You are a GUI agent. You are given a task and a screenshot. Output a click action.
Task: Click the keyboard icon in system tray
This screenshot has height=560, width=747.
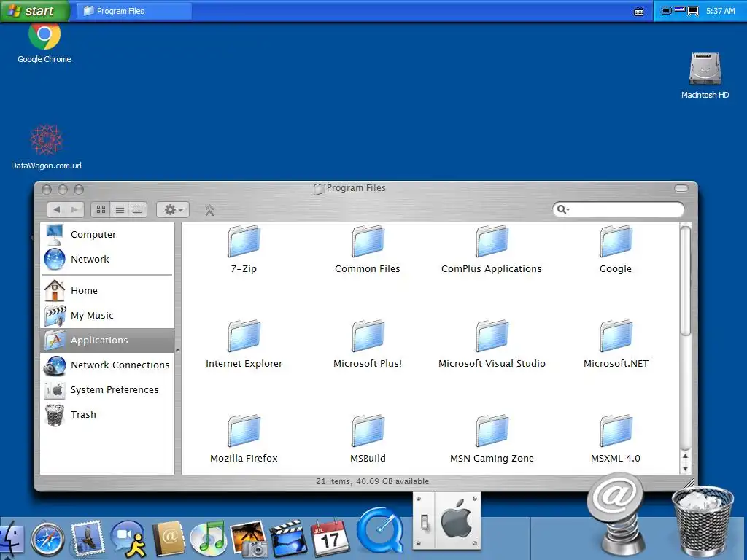(639, 12)
